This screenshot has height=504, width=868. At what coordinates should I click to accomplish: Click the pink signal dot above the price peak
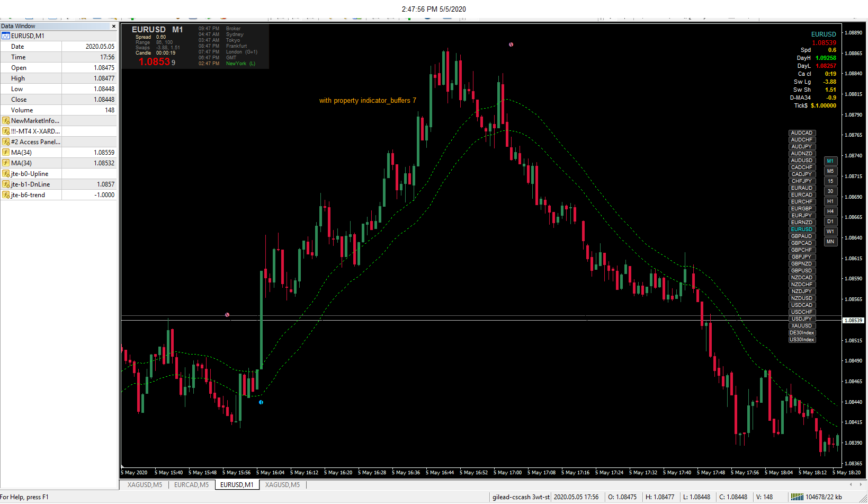coord(511,45)
